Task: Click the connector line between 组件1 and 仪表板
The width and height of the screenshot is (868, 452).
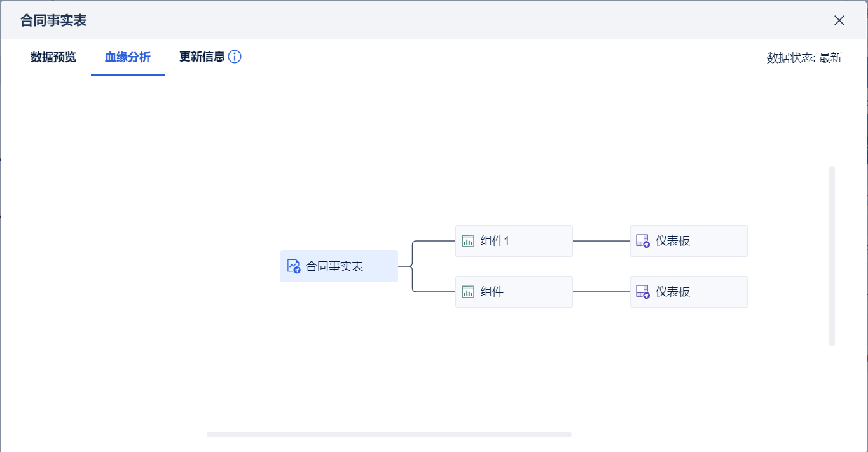Action: [x=601, y=241]
